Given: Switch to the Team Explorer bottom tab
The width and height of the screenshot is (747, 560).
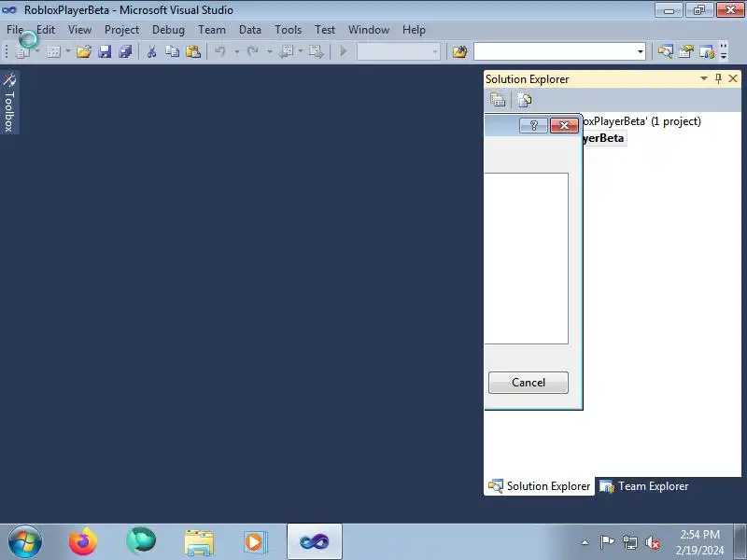Looking at the screenshot, I should 644,486.
